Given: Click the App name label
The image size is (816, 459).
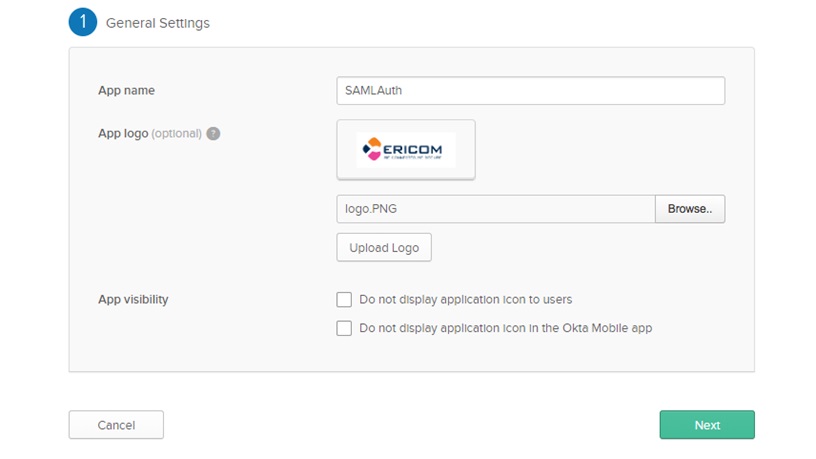Looking at the screenshot, I should tap(126, 90).
